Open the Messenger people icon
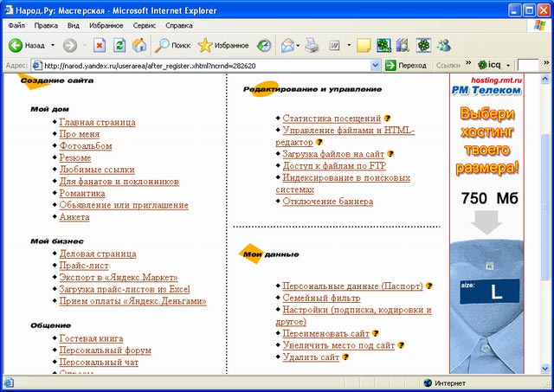Image resolution: width=554 pixels, height=392 pixels. click(x=444, y=46)
